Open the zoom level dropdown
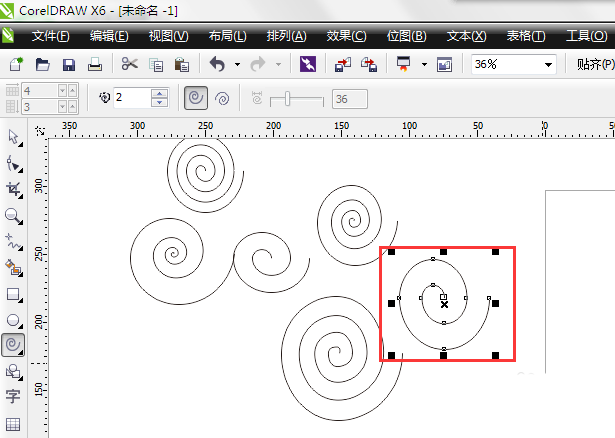 (548, 65)
